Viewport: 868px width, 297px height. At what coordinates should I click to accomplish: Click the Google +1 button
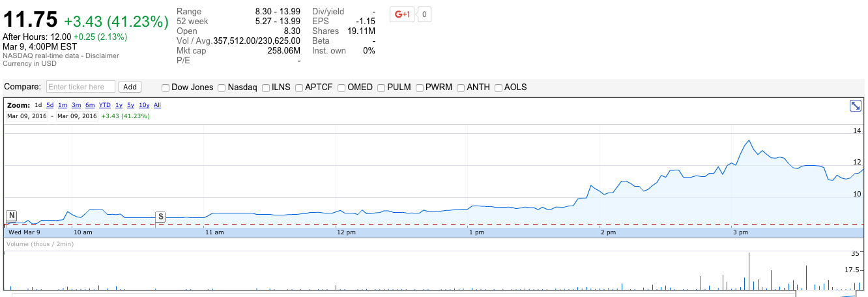pos(401,14)
